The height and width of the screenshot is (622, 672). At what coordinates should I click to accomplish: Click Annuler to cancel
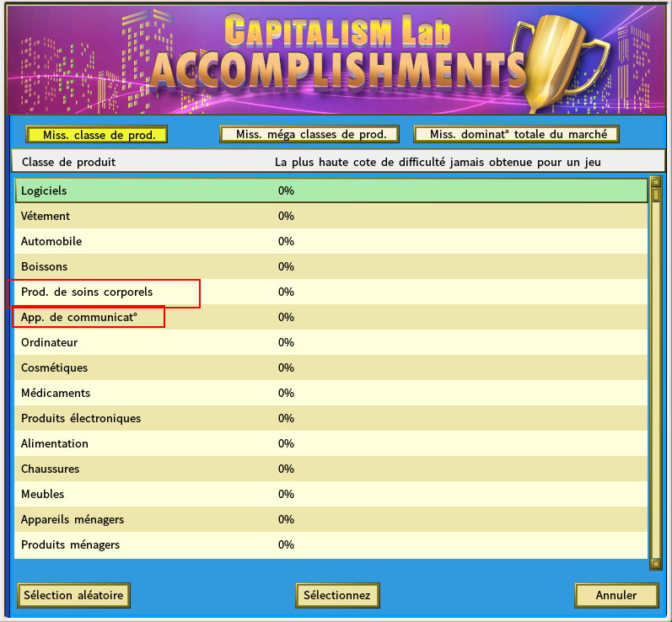click(x=616, y=595)
